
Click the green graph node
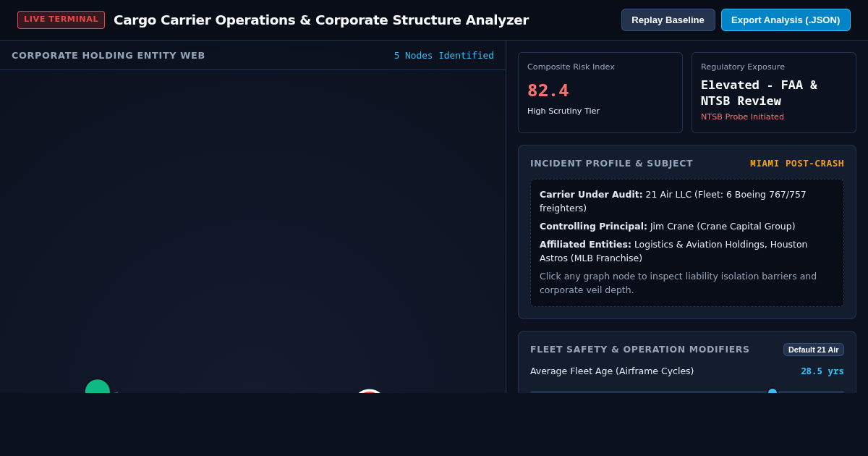[x=98, y=387]
